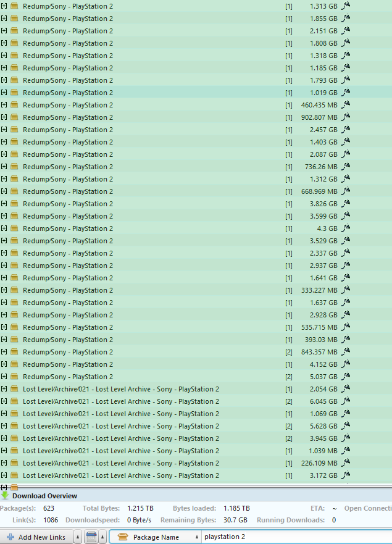The height and width of the screenshot is (544, 392).
Task: Click hoster icon on the 2.151 GB row
Action: [x=346, y=30]
